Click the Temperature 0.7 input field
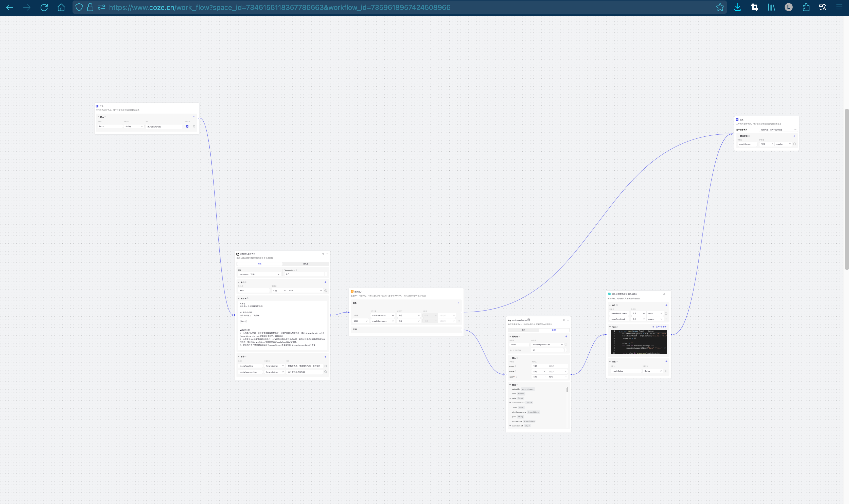The height and width of the screenshot is (504, 849). click(x=304, y=274)
